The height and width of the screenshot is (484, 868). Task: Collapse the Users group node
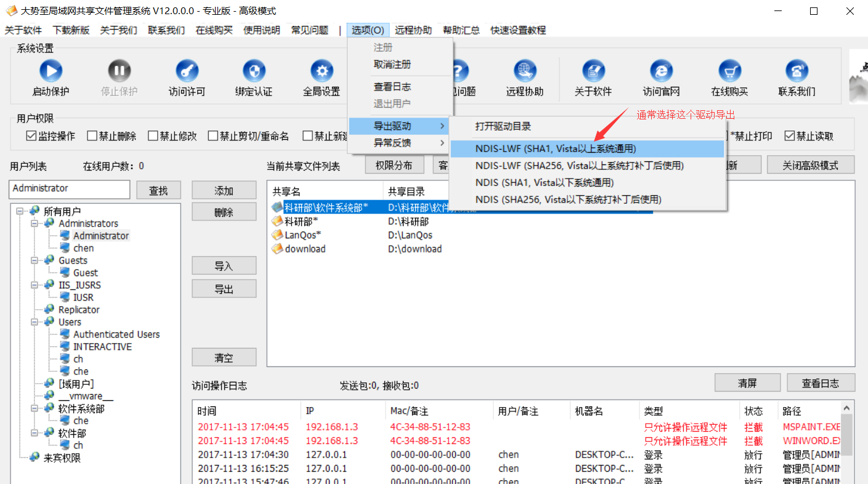tap(35, 321)
